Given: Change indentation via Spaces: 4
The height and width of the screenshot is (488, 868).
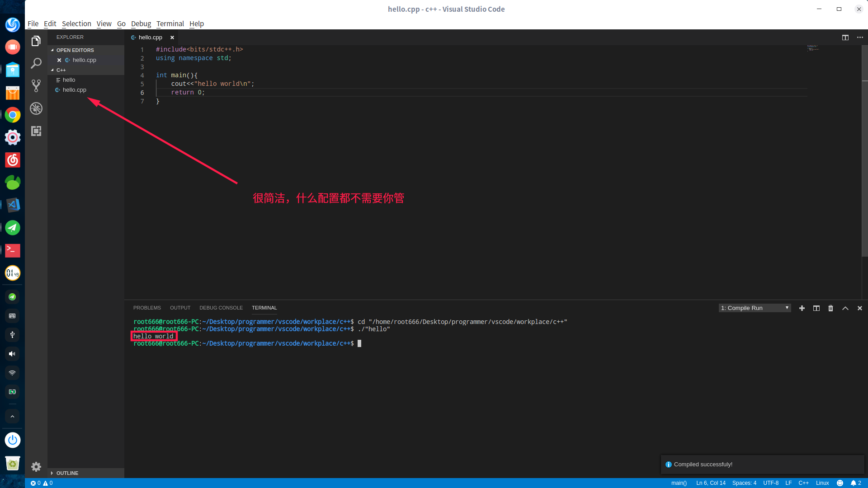Looking at the screenshot, I should pos(744,483).
